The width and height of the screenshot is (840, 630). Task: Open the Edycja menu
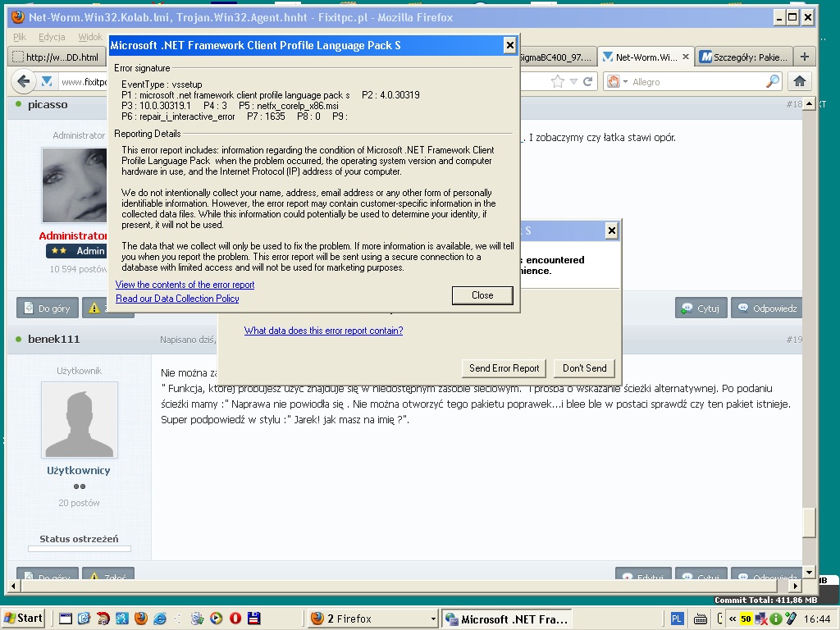tap(52, 37)
